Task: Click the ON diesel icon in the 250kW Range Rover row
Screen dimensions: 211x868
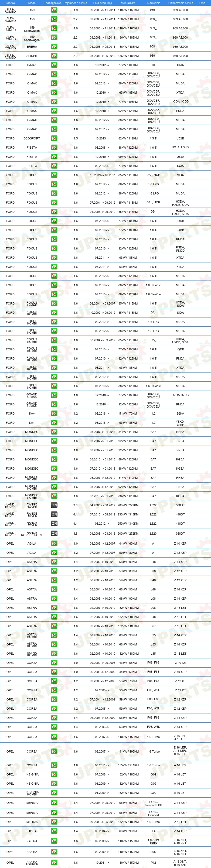Action: [54, 524]
